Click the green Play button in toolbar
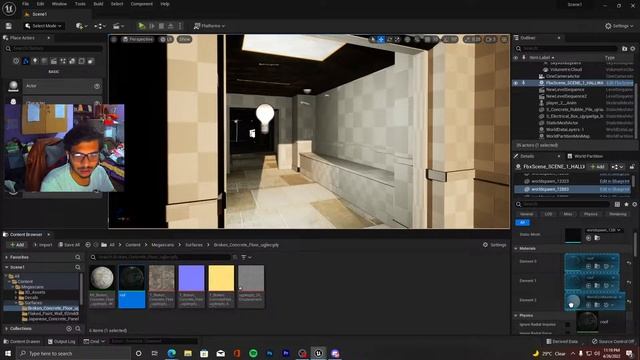 pyautogui.click(x=142, y=26)
